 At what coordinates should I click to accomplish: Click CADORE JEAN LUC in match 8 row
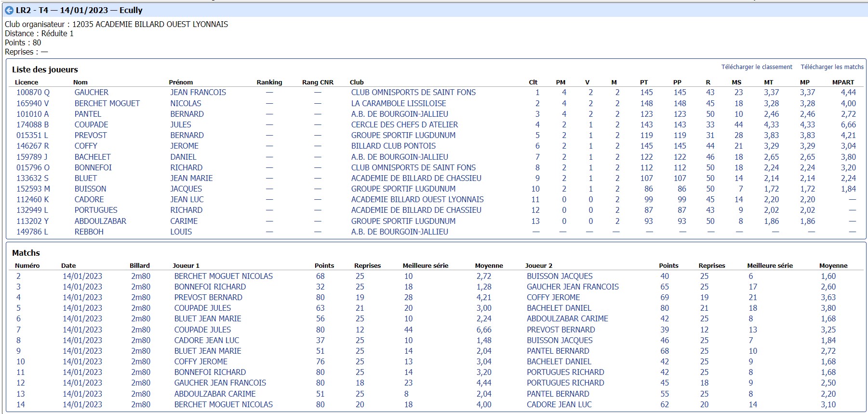(207, 340)
